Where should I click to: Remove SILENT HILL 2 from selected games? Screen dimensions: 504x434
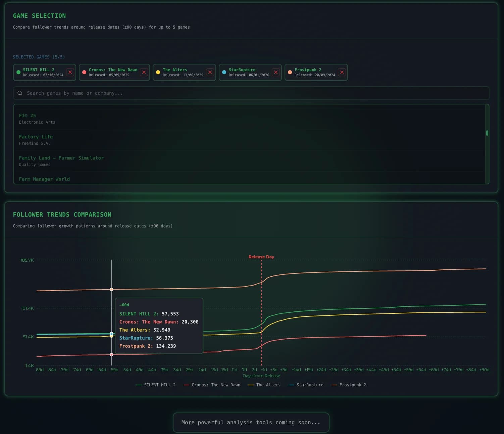coord(70,72)
